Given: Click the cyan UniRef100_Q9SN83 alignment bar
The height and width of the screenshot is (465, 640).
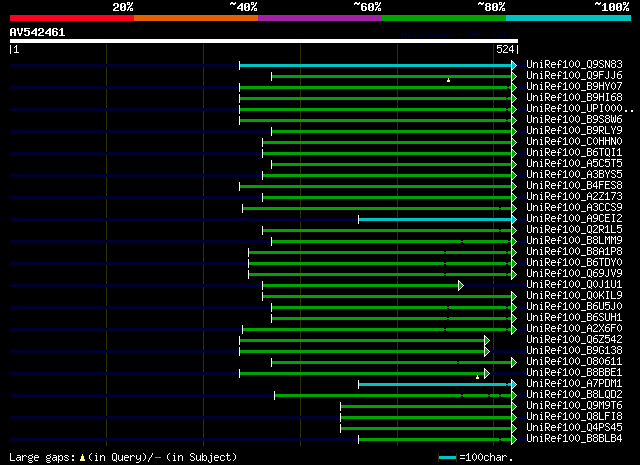Looking at the screenshot, I should coord(376,65).
